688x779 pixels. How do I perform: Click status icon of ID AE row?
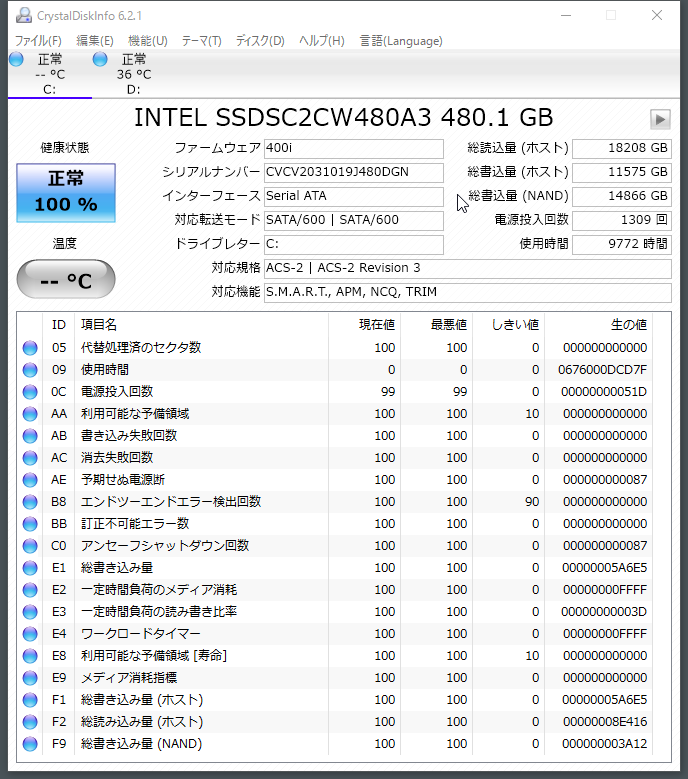tap(30, 480)
